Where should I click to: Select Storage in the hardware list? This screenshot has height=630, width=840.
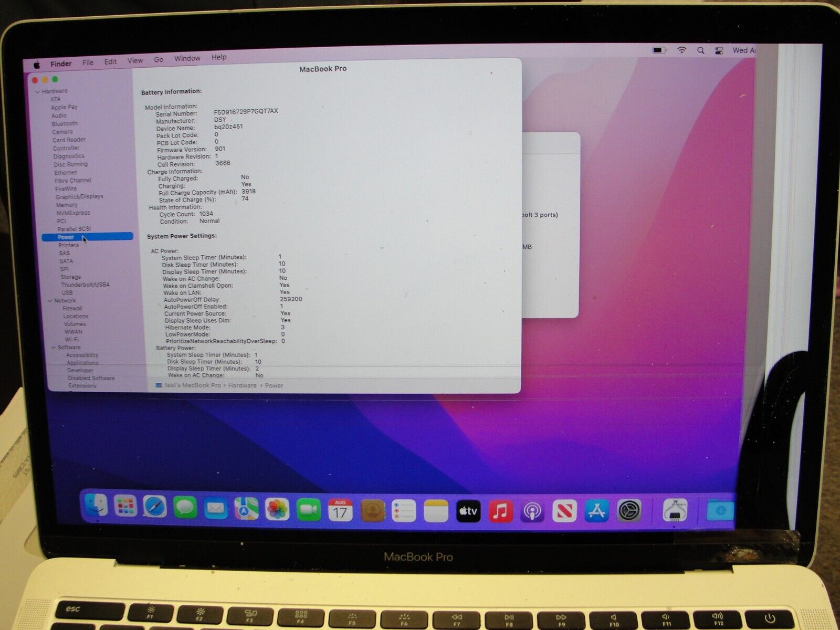point(70,277)
